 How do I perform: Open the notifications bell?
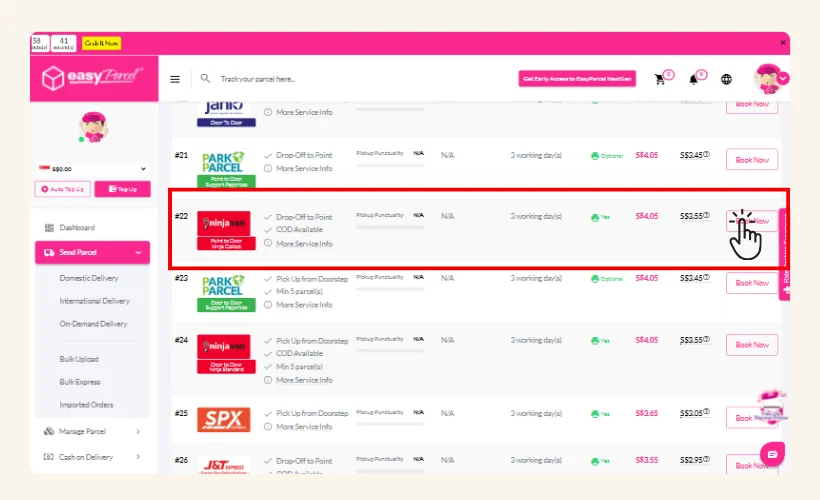coord(693,79)
